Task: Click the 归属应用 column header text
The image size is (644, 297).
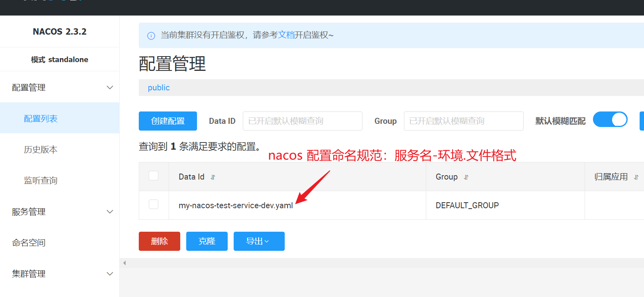Action: (611, 177)
